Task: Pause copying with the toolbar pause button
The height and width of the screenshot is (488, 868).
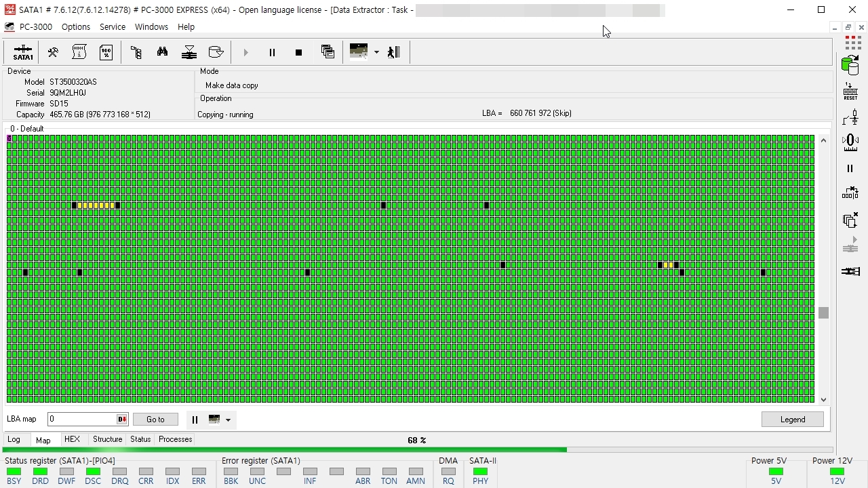Action: [x=272, y=52]
